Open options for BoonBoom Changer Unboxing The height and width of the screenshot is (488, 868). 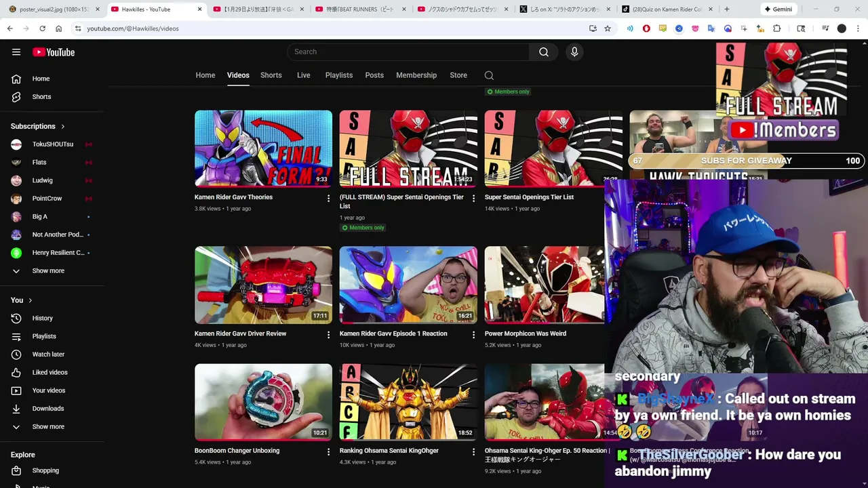tap(328, 452)
